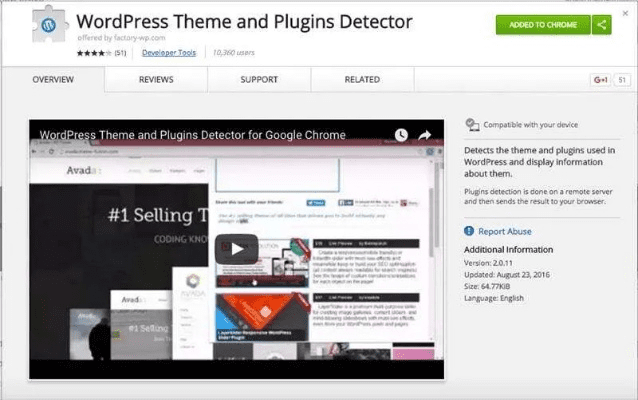Click the WordPress extension puzzle icon
638x400 pixels.
(x=52, y=25)
